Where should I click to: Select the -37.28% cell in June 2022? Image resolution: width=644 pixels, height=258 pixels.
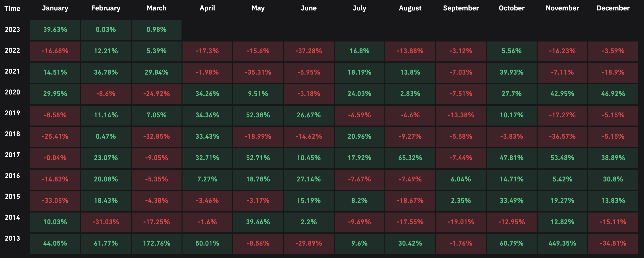[x=309, y=51]
